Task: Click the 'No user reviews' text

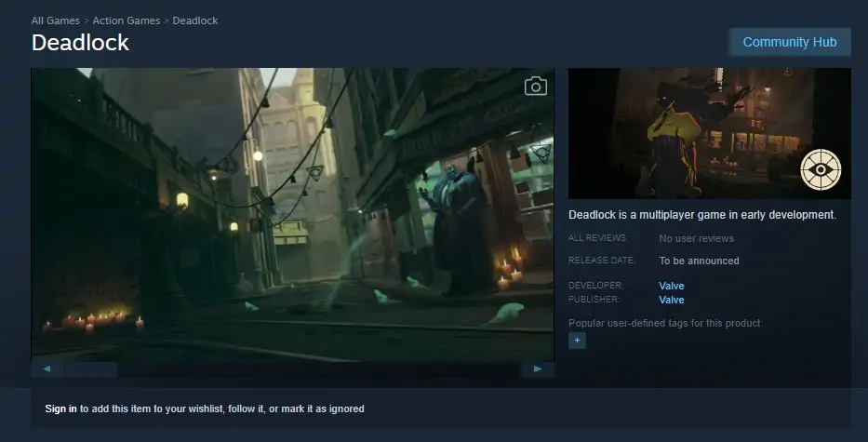Action: click(x=697, y=239)
